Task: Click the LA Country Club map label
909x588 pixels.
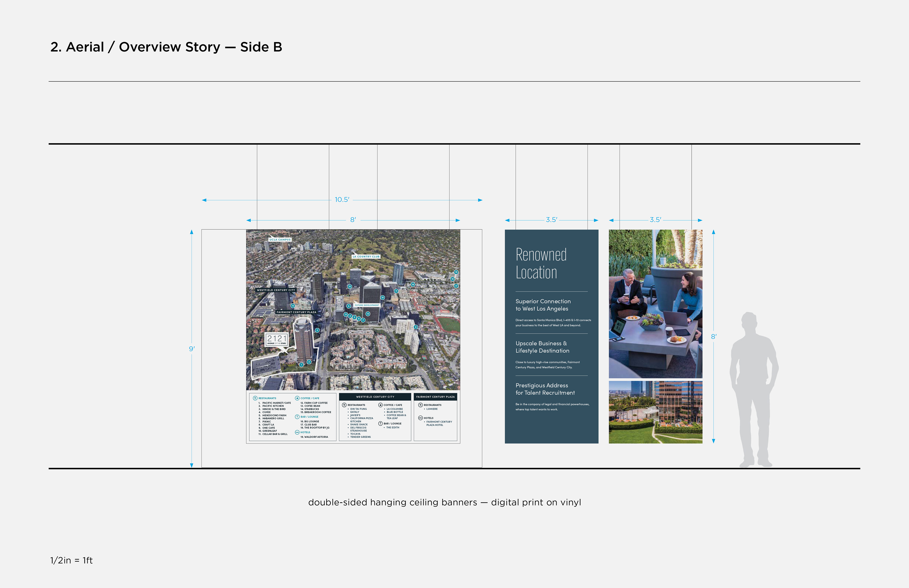Action: 366,256
